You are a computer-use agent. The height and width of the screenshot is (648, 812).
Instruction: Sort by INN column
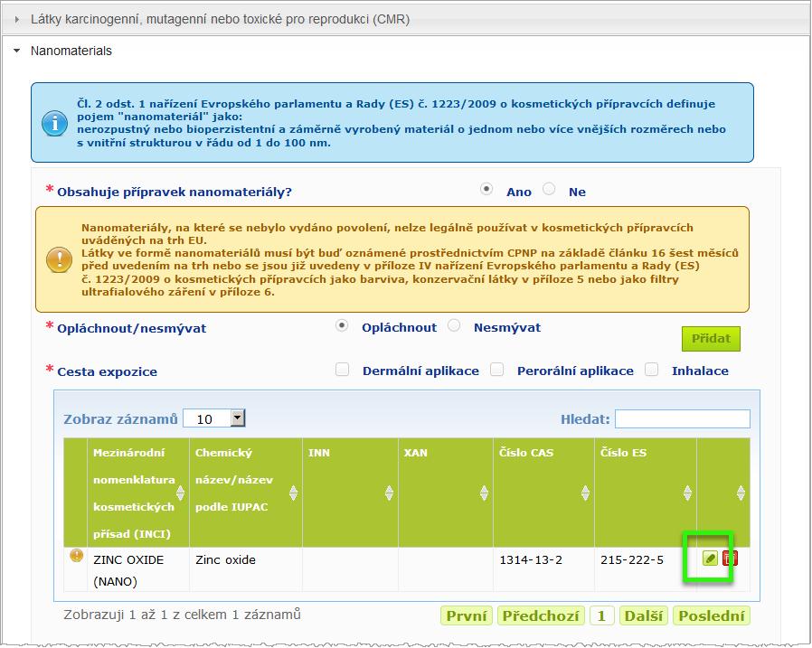tap(389, 493)
